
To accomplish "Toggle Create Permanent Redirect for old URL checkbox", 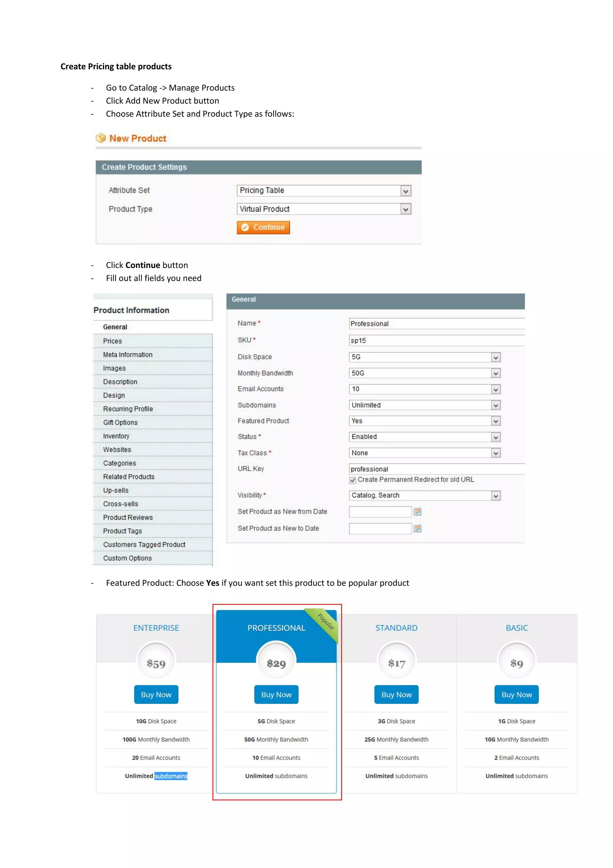I will coord(353,480).
